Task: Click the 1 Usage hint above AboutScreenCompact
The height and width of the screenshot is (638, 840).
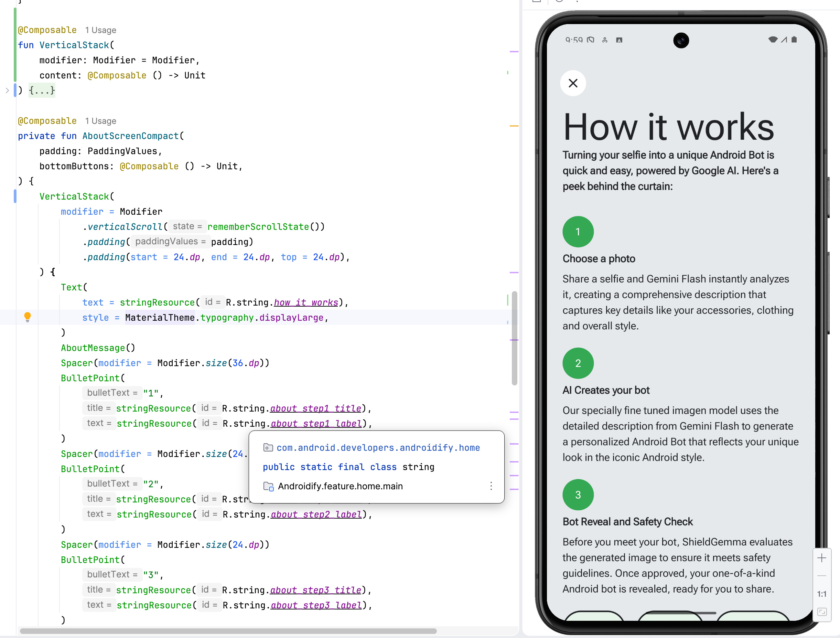Action: (101, 121)
